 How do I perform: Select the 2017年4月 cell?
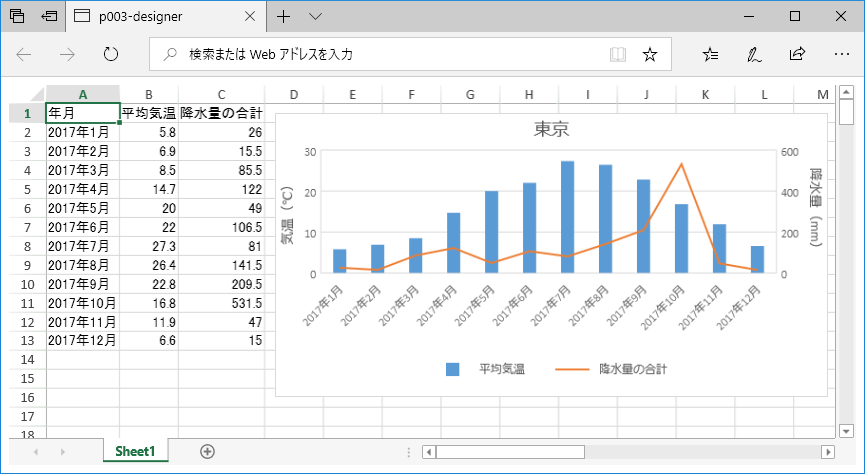(83, 189)
